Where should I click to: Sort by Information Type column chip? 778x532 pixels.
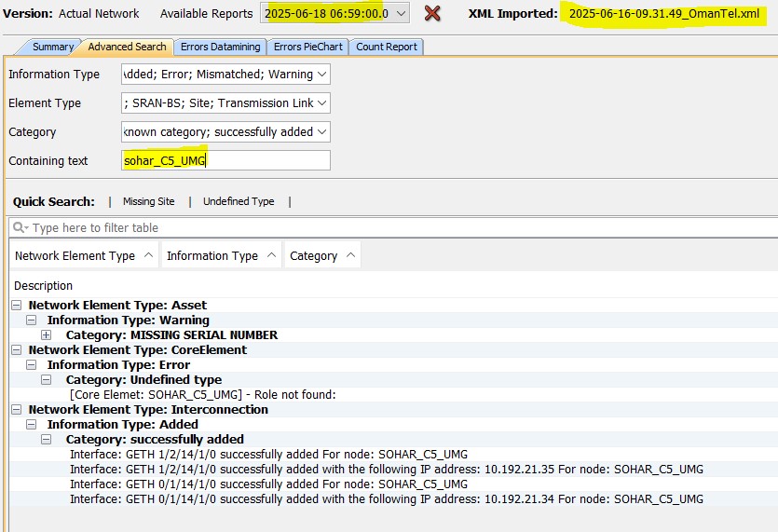221,255
